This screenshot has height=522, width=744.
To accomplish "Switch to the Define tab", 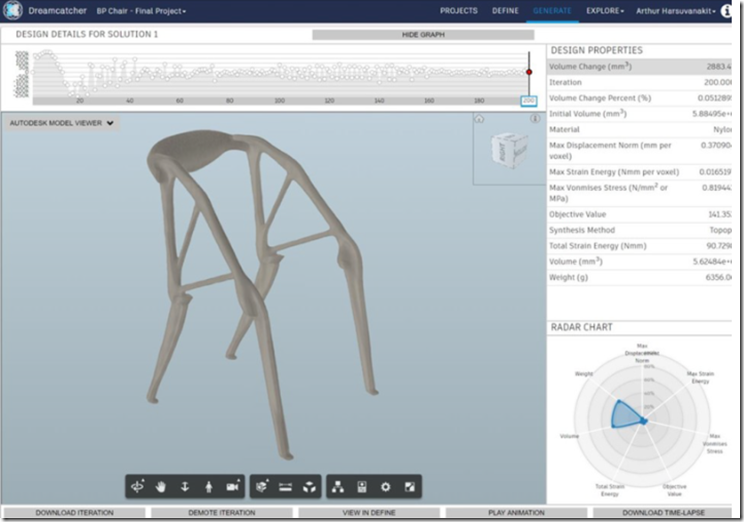I will point(505,11).
